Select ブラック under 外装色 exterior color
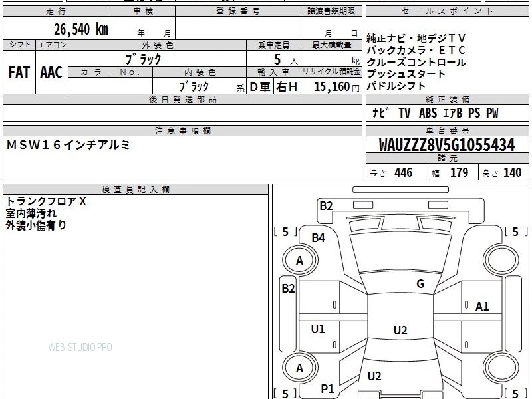This screenshot has height=399, width=532. click(x=143, y=59)
